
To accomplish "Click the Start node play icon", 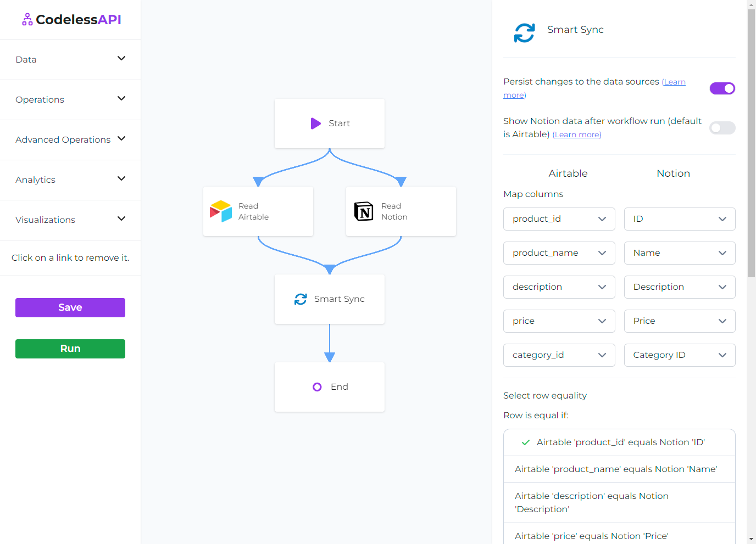I will (316, 124).
